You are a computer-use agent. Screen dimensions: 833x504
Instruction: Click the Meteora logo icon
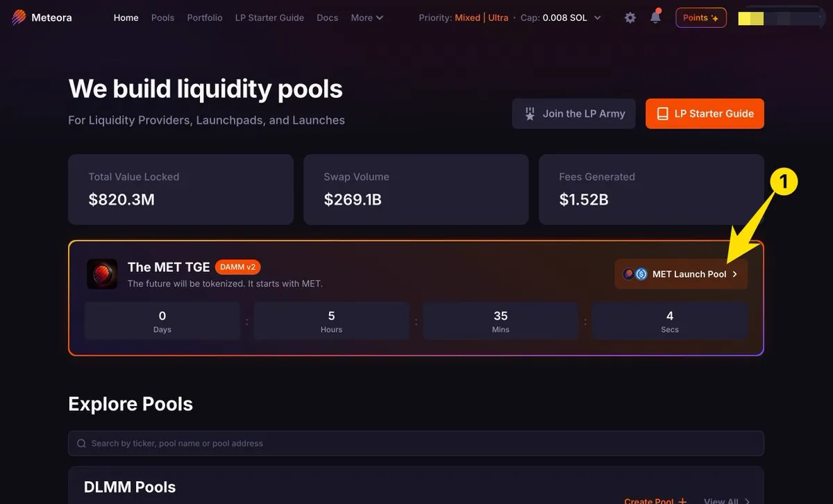click(x=19, y=17)
